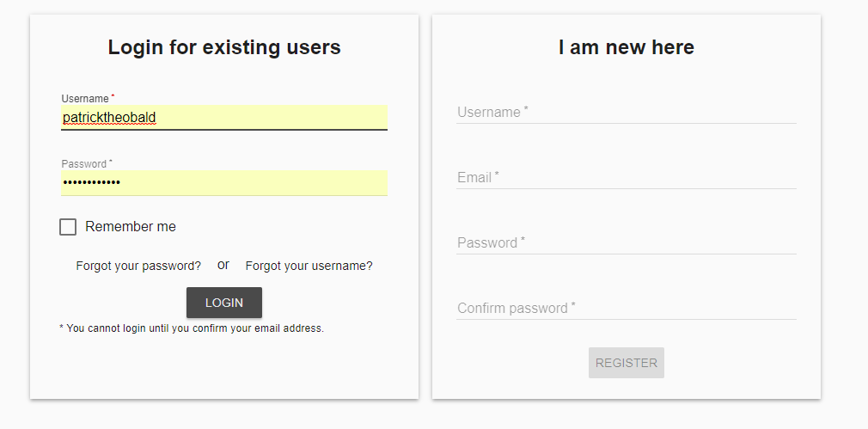The height and width of the screenshot is (429, 868).
Task: Select the Confirm password field
Action: pos(627,309)
